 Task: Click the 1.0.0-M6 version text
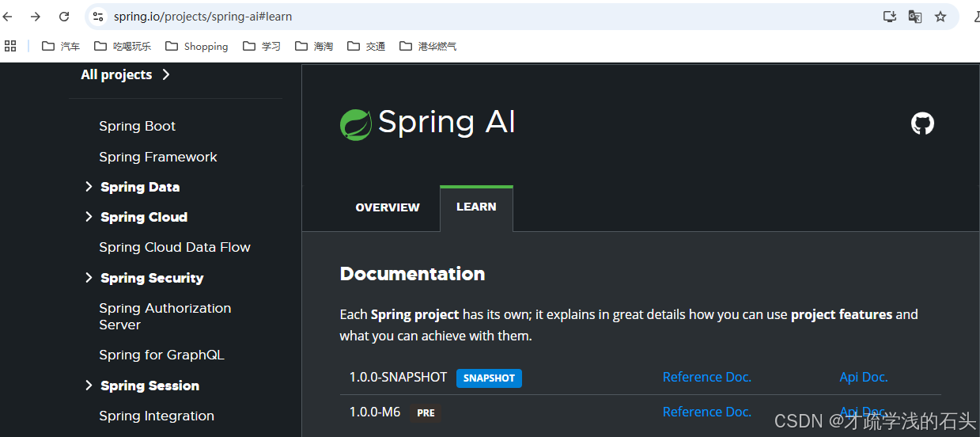coord(375,412)
